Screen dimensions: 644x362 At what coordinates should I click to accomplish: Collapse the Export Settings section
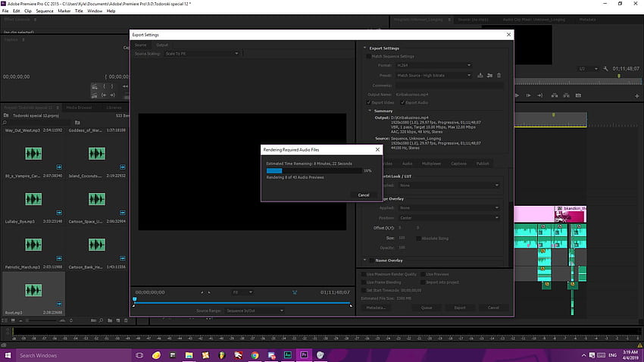364,48
